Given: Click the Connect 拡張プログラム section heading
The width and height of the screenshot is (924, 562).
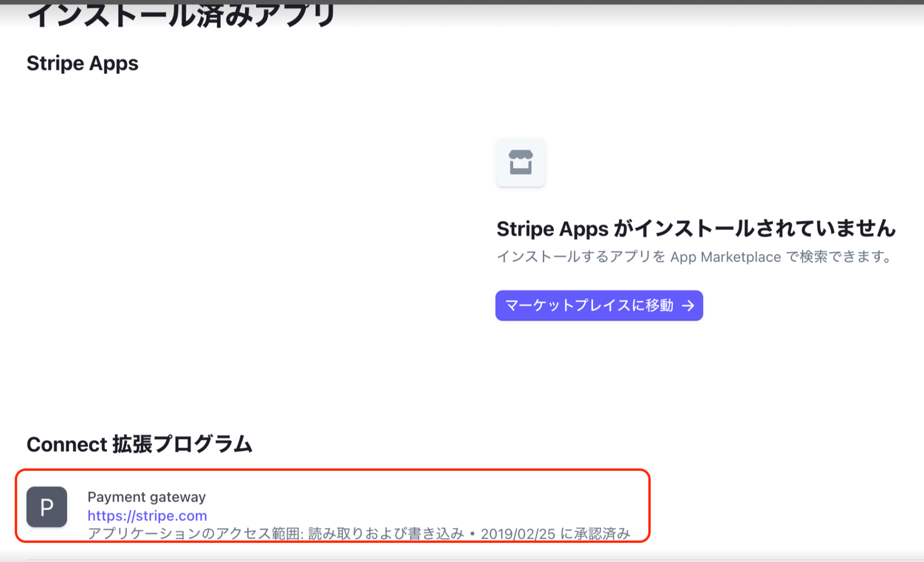Looking at the screenshot, I should [x=139, y=444].
